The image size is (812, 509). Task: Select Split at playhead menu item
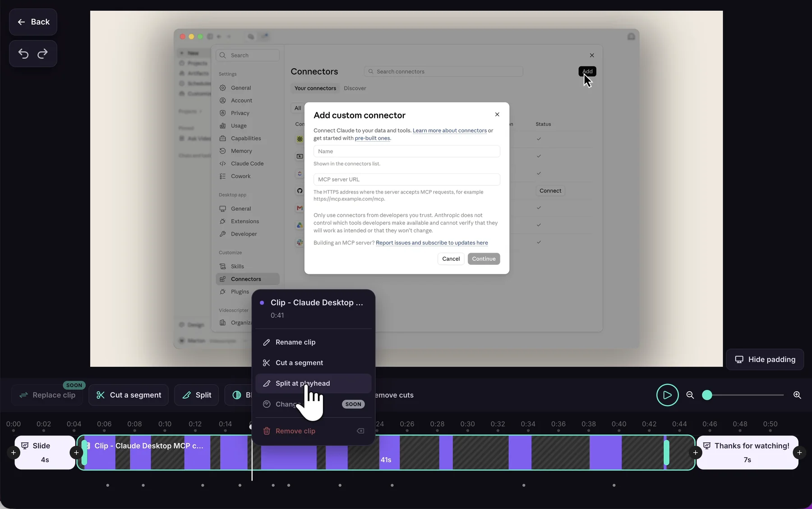314,383
